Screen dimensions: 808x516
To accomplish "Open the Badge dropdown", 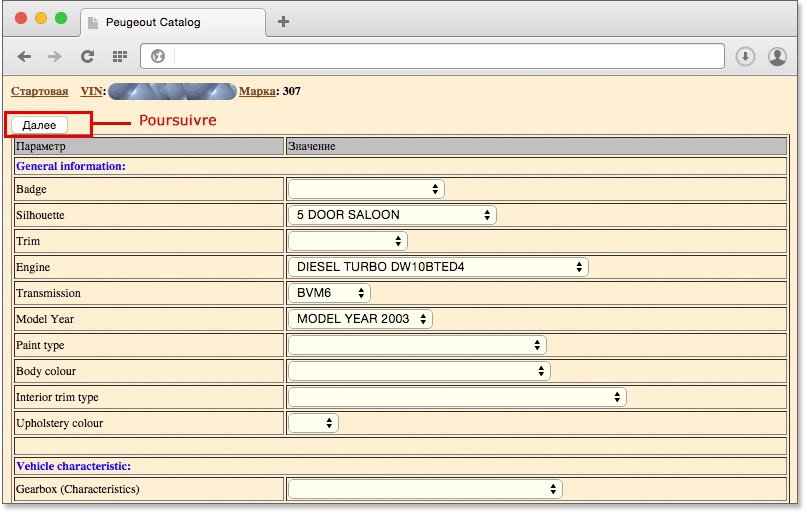I will (366, 189).
